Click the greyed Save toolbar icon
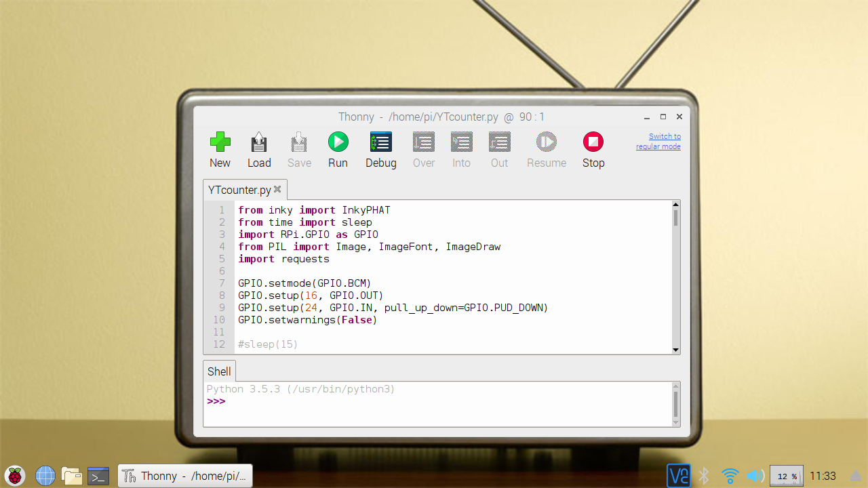 tap(299, 142)
